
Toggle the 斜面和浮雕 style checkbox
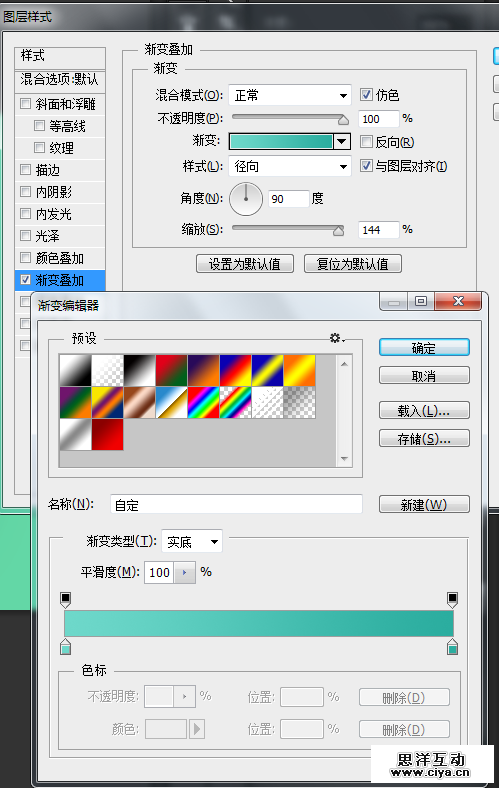25,104
